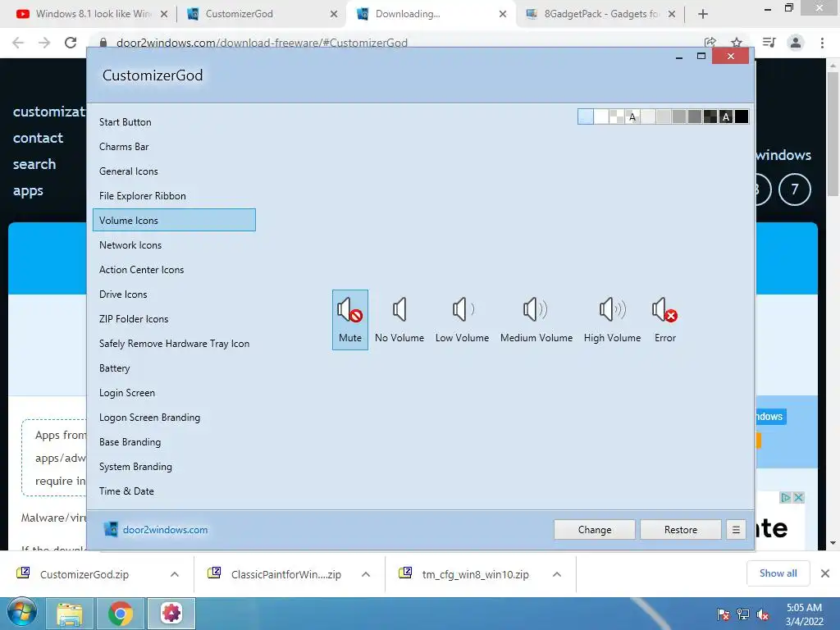Click the network tray icon
The image size is (840, 630).
tap(743, 614)
